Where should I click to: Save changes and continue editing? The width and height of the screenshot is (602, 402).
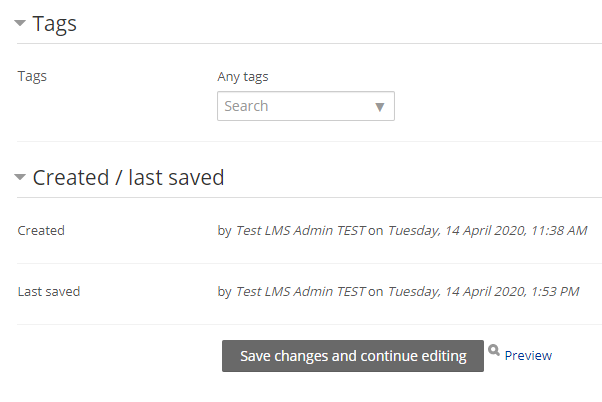(x=352, y=356)
